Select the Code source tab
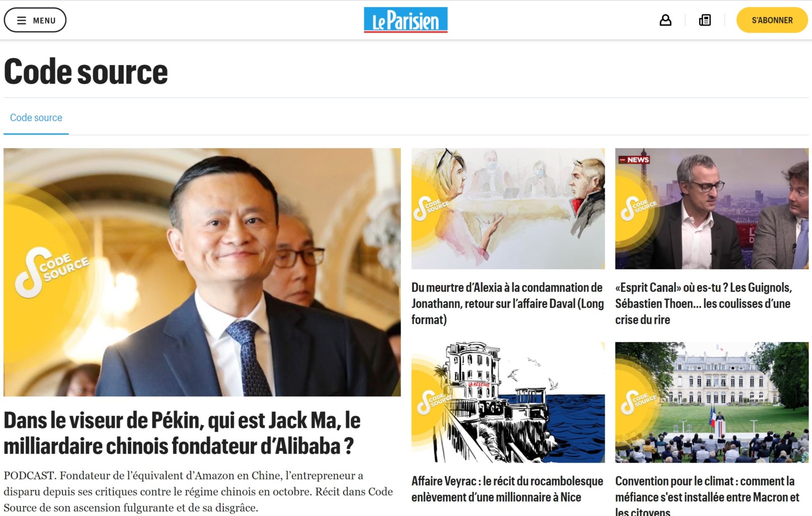The height and width of the screenshot is (516, 812). tap(36, 118)
